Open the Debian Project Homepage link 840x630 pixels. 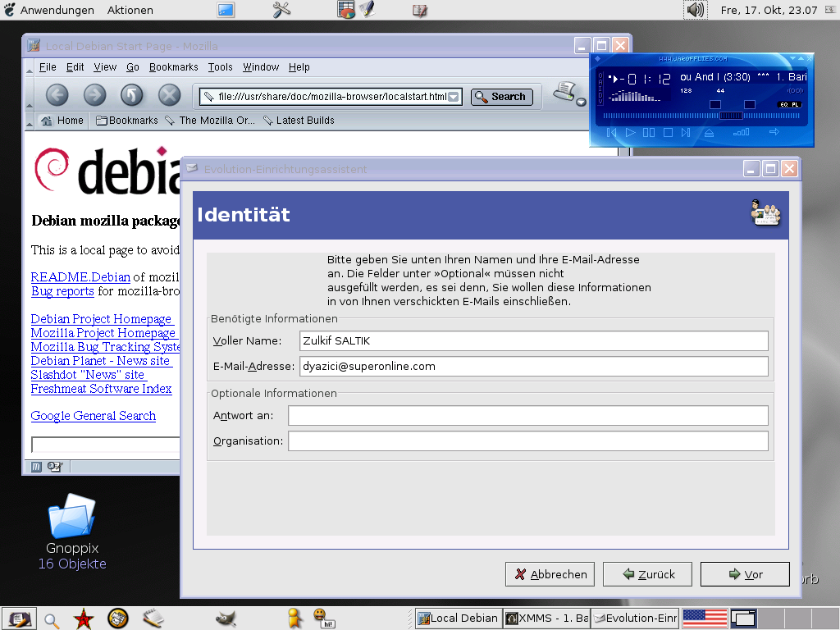101,319
